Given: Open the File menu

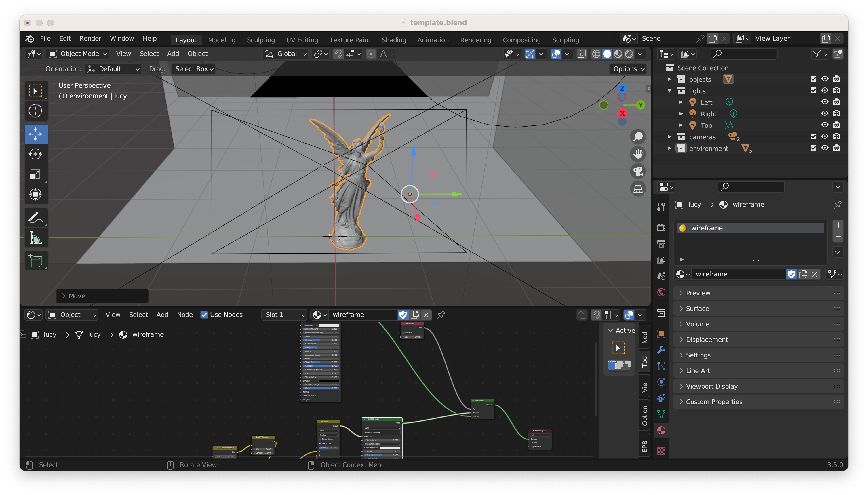Looking at the screenshot, I should click(x=45, y=38).
